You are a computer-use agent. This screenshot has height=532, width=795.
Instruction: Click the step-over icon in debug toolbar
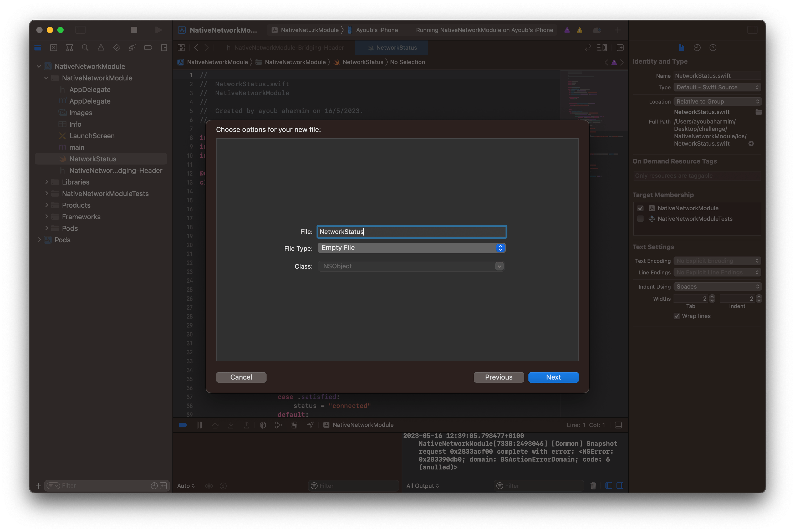(x=215, y=424)
